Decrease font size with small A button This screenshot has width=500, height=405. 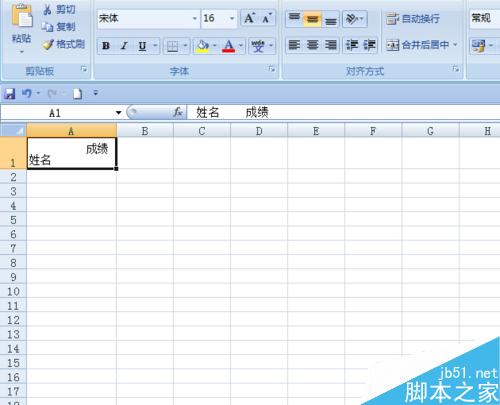click(267, 18)
